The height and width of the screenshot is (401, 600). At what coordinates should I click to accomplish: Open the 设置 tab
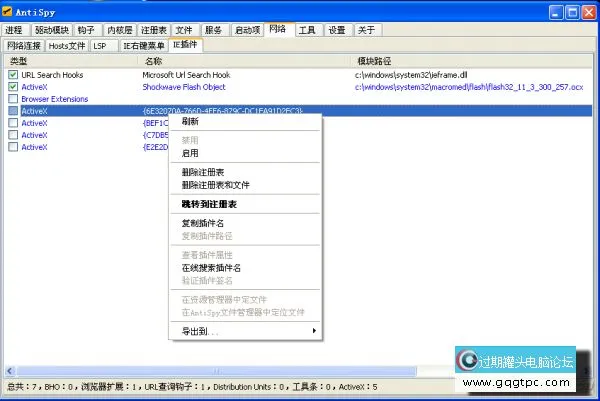pyautogui.click(x=338, y=30)
